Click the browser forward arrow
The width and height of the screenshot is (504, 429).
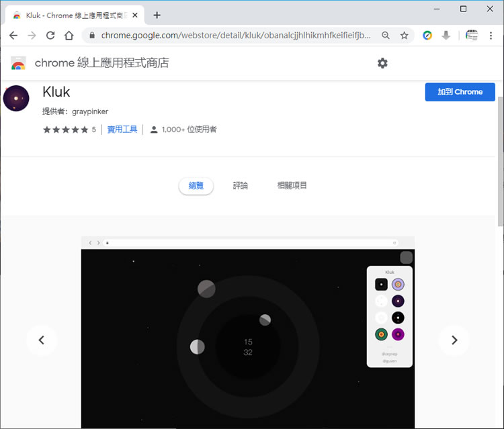[32, 36]
